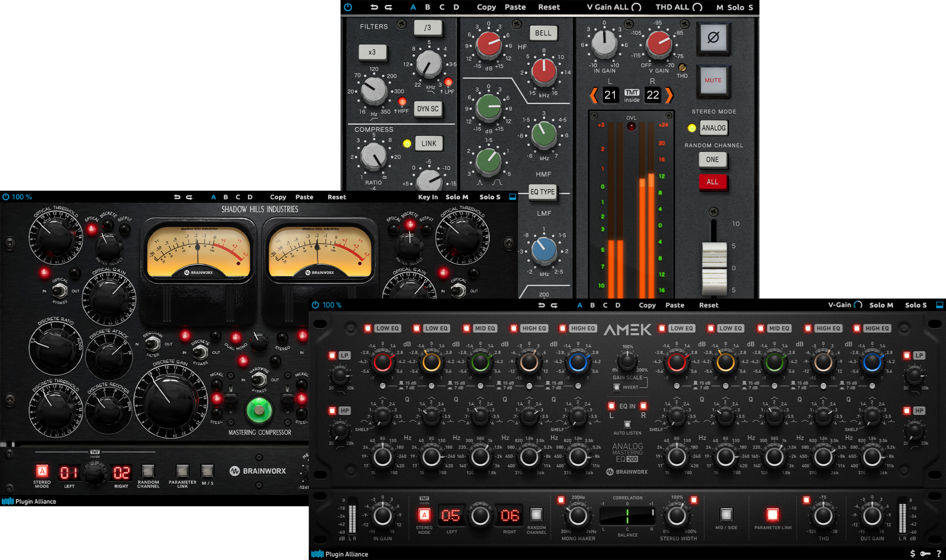Image resolution: width=946 pixels, height=560 pixels.
Task: Click Plugin Alliance logo in Shadow Hills footer
Action: click(x=29, y=501)
